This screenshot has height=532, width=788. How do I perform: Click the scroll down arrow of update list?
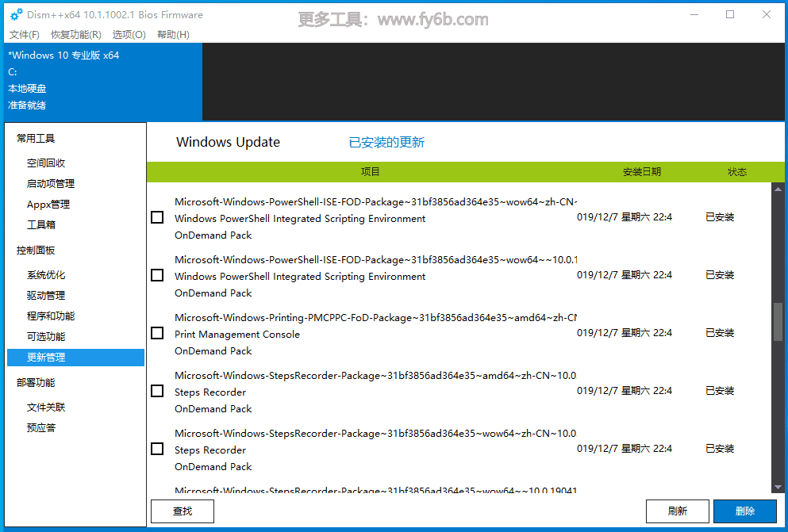[778, 487]
